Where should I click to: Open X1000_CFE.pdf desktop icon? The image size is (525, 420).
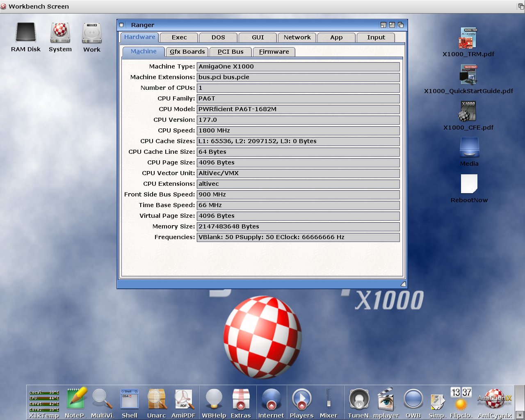pyautogui.click(x=468, y=111)
